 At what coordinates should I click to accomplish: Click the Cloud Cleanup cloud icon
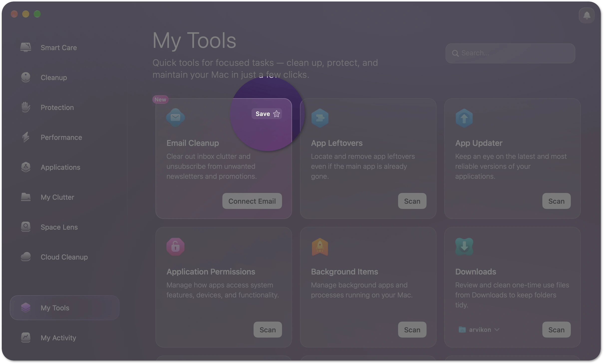click(26, 257)
